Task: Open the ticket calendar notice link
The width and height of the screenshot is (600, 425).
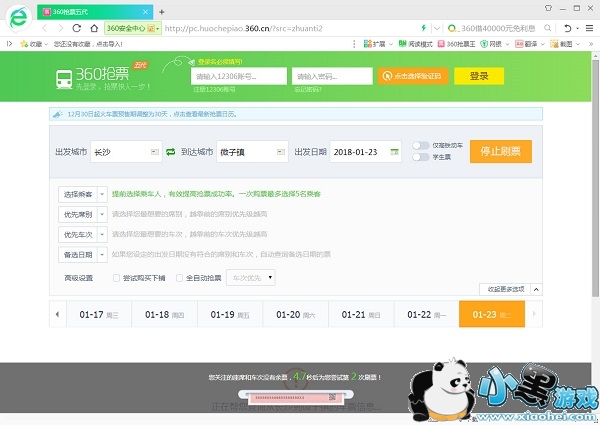Action: coord(152,114)
